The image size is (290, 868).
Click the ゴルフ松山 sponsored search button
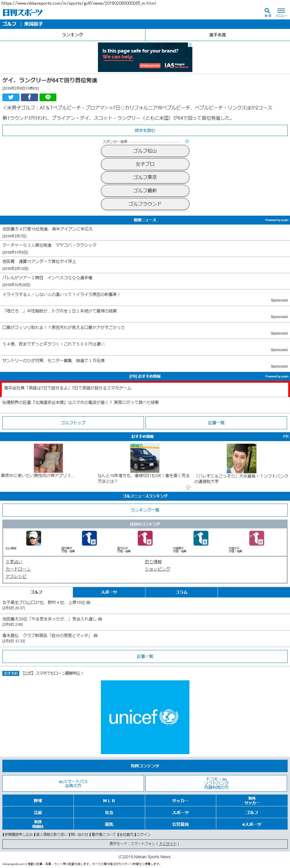145,151
